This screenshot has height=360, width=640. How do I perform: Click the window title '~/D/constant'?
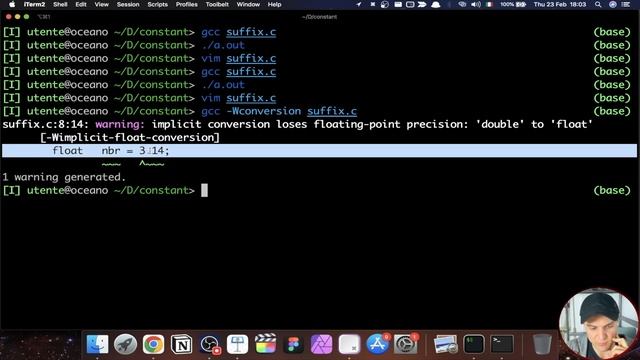(x=320, y=17)
